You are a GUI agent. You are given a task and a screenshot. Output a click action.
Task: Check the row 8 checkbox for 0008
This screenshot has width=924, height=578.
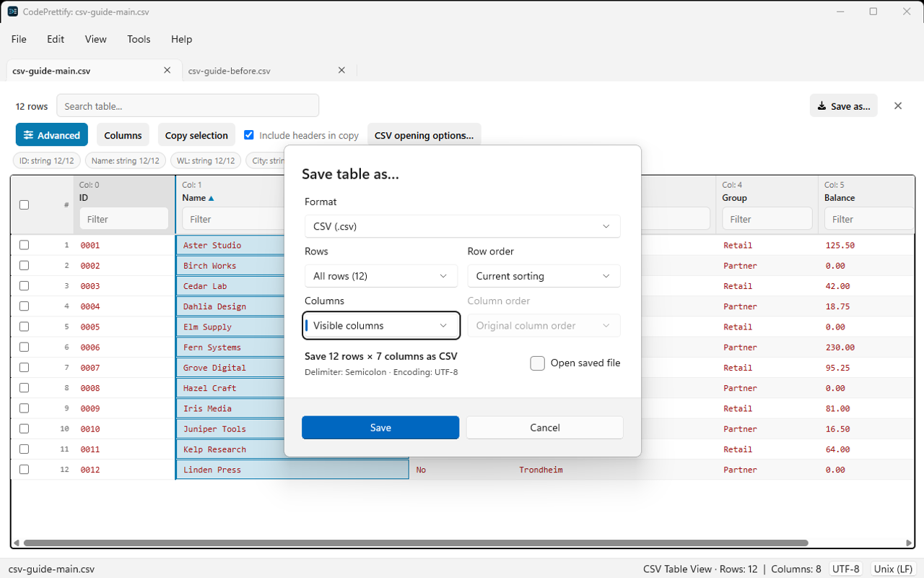pyautogui.click(x=24, y=388)
